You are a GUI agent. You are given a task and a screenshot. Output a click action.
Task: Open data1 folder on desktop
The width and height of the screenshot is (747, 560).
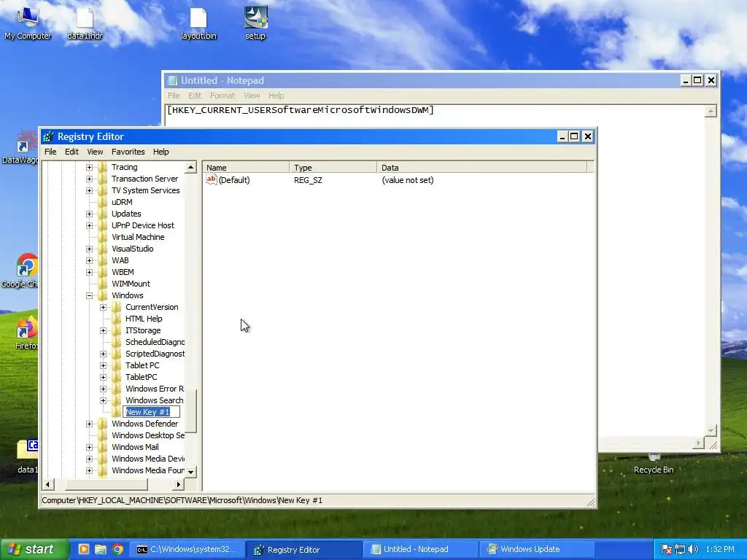[27, 456]
